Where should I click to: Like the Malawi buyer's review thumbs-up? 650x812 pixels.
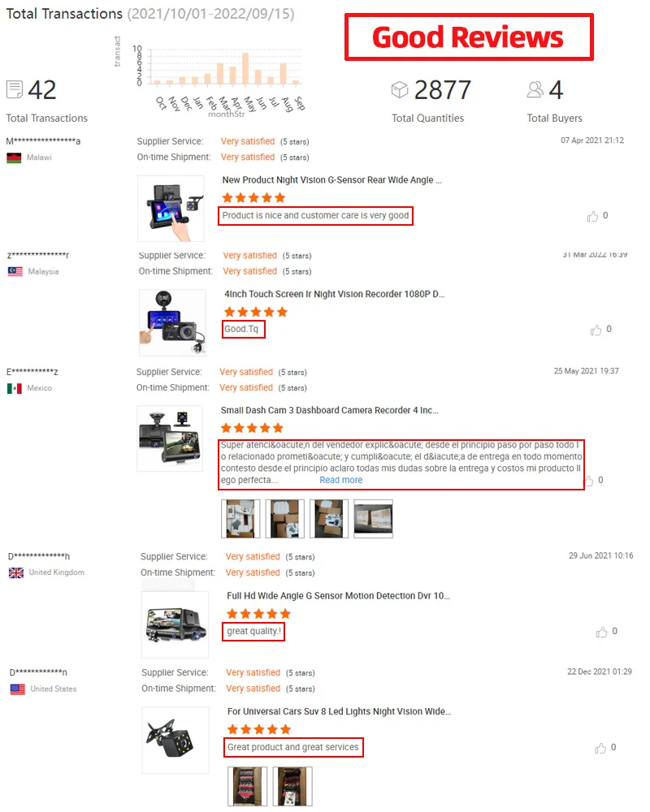tap(592, 216)
